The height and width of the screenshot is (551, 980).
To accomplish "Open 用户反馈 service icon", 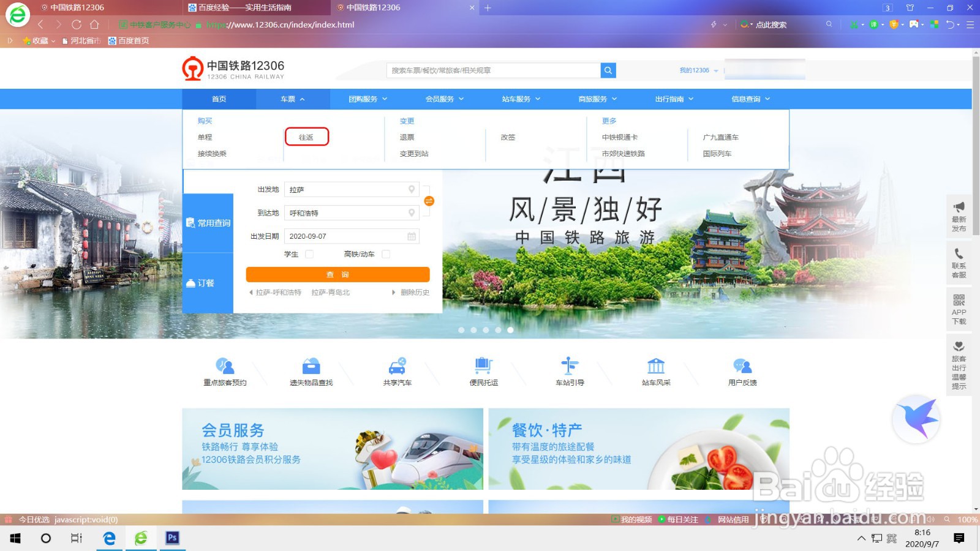I will click(742, 366).
